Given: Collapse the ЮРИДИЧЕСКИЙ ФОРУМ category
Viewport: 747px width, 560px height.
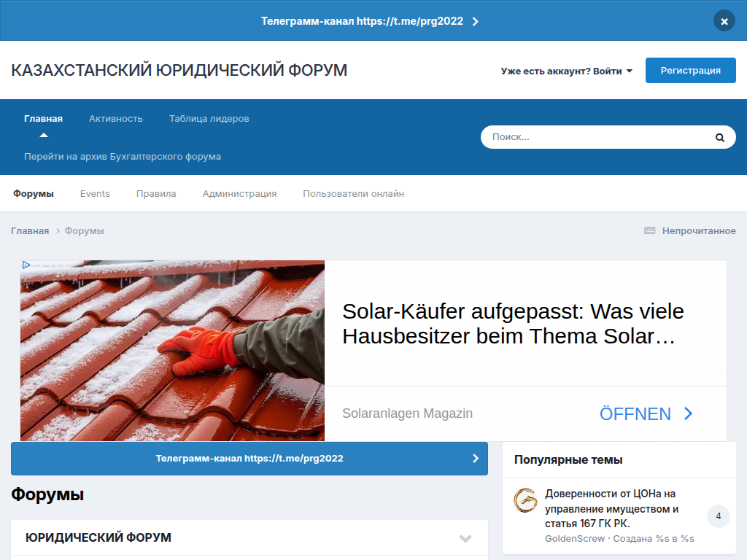Looking at the screenshot, I should [x=465, y=538].
